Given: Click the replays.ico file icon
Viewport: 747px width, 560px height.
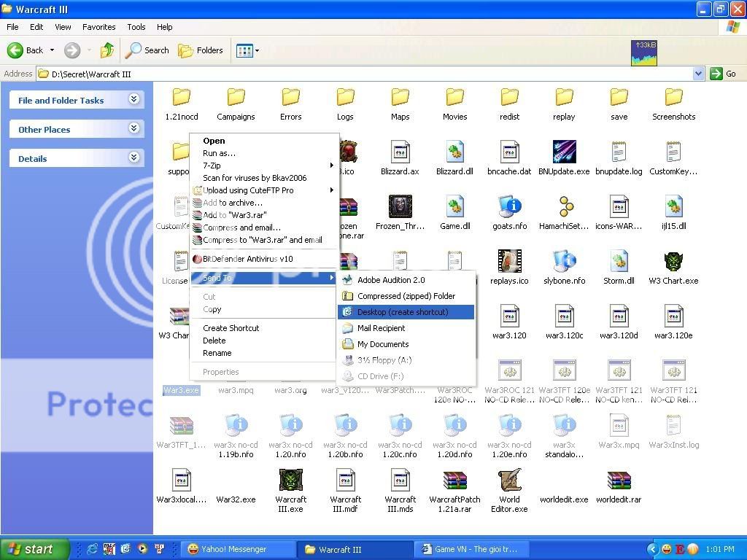Looking at the screenshot, I should [509, 262].
